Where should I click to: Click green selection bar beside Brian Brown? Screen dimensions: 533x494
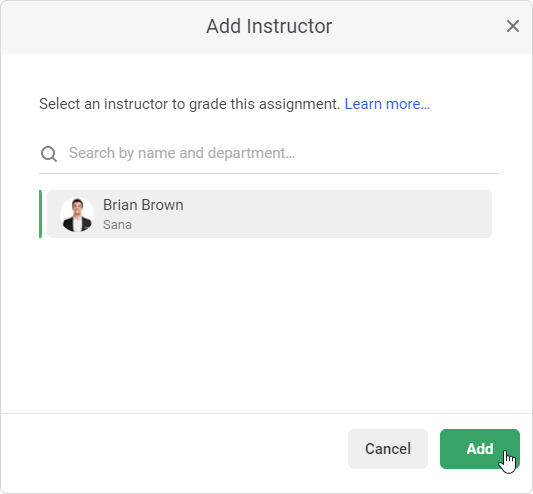(x=40, y=214)
